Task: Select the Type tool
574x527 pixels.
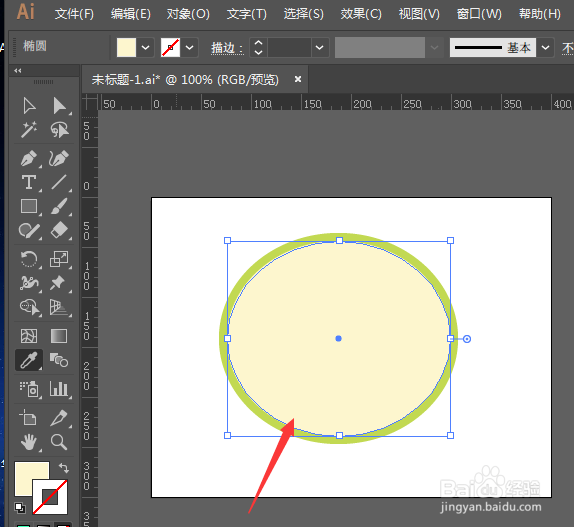Action: click(29, 182)
